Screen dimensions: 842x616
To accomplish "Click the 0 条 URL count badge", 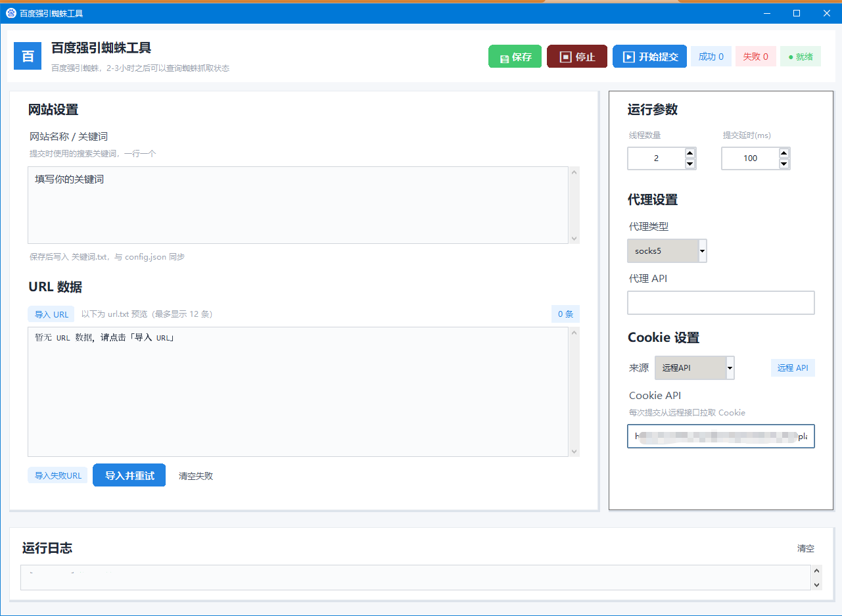I will coord(565,314).
